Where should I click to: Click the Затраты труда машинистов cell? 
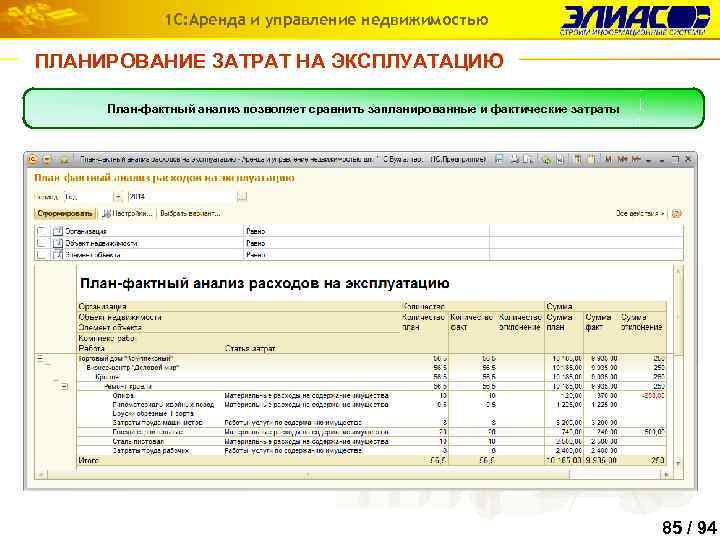click(x=158, y=422)
